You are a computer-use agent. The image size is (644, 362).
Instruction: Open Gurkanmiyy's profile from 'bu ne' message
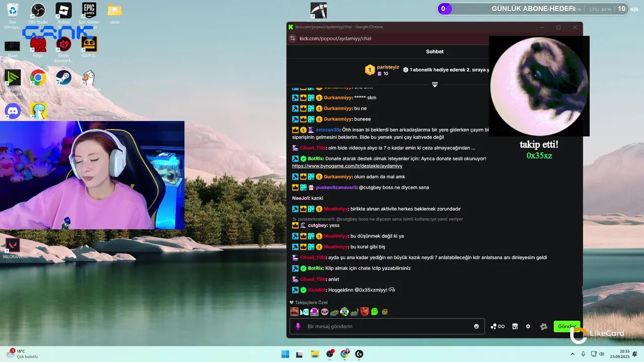[x=338, y=109]
